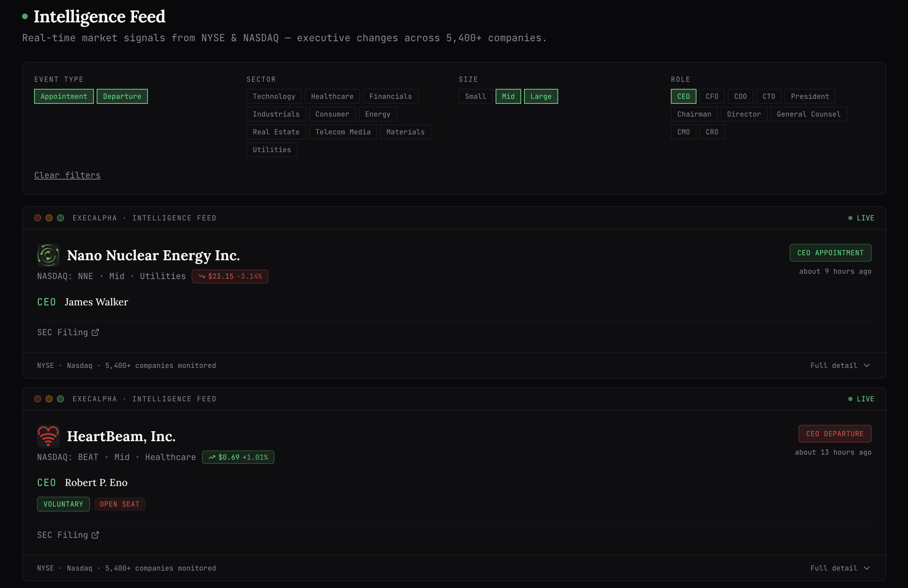Disable the Mid size filter

pyautogui.click(x=508, y=96)
